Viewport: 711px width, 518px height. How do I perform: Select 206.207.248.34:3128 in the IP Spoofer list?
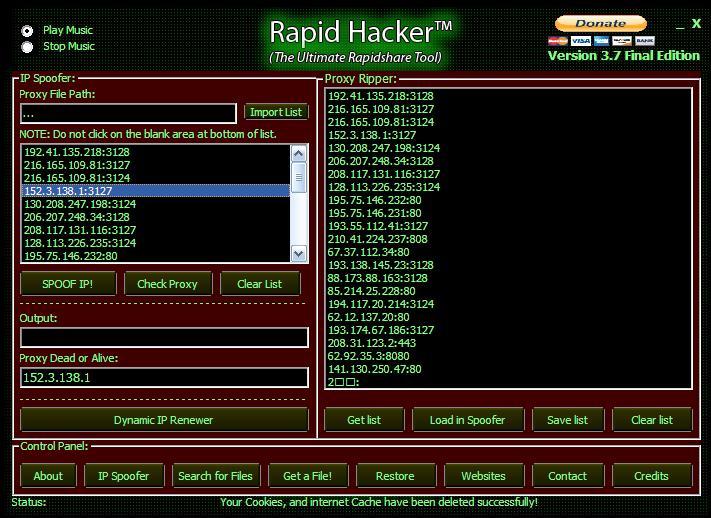[x=155, y=217]
